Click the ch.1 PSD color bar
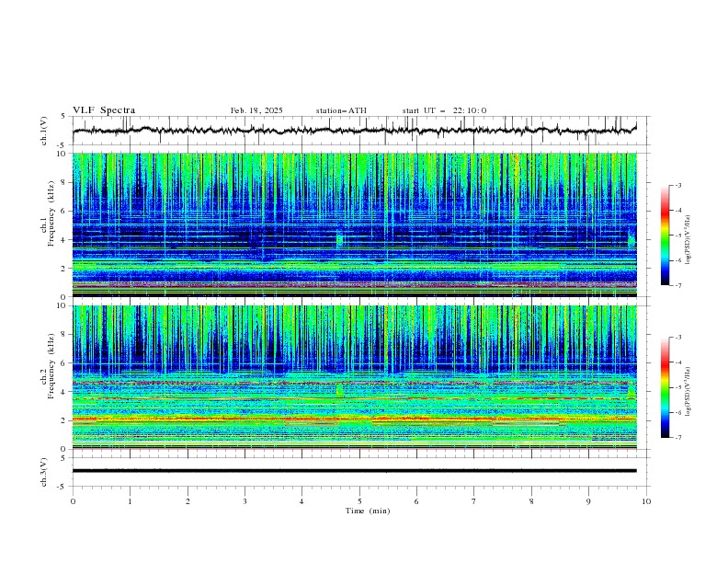The height and width of the screenshot is (563, 728). click(x=665, y=236)
